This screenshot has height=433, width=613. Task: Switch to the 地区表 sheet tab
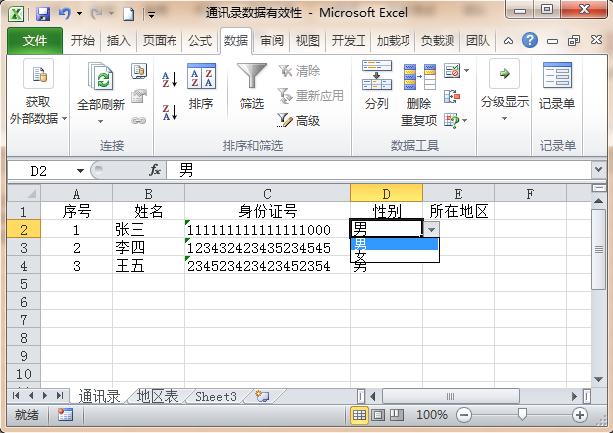coord(158,397)
